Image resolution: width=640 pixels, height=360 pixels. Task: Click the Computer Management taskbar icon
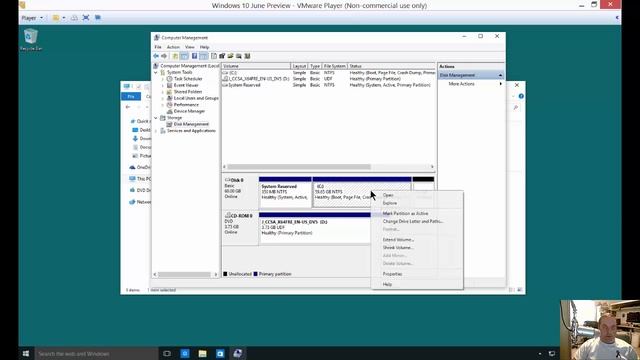pos(238,353)
